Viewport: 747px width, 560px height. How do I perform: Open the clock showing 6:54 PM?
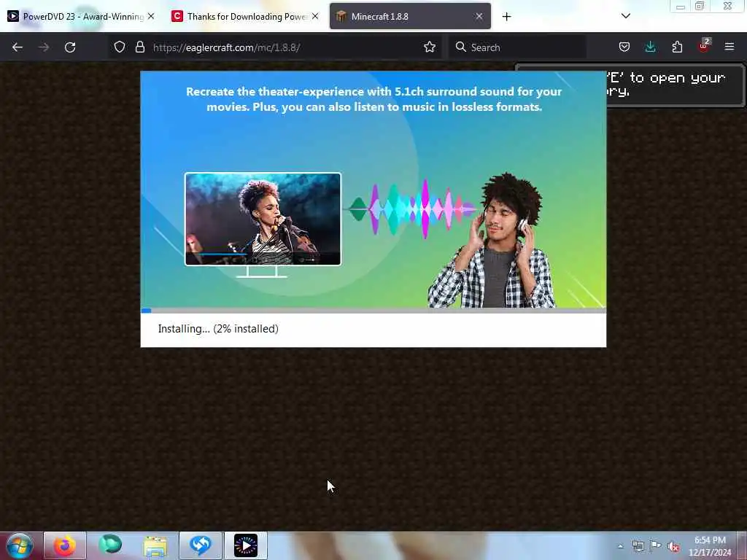click(x=709, y=546)
